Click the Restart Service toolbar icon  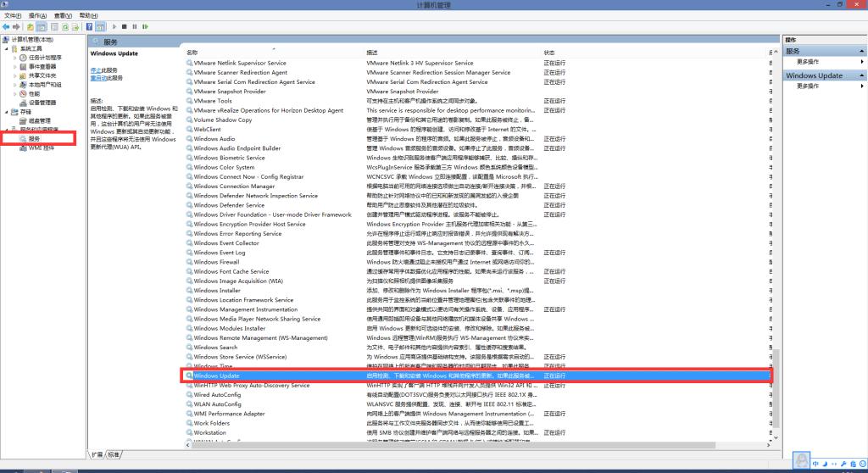pyautogui.click(x=146, y=27)
